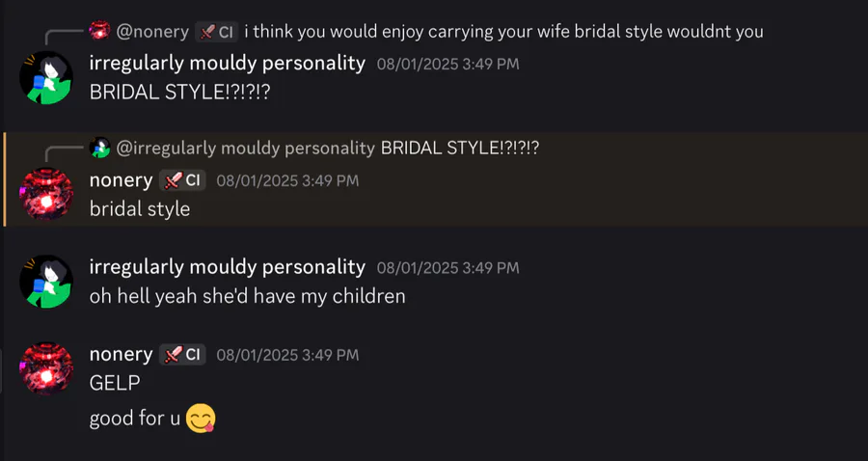Screen dimensions: 868x461
Task: Click nonery's avatar next to the "GELP" message
Action: (x=46, y=368)
